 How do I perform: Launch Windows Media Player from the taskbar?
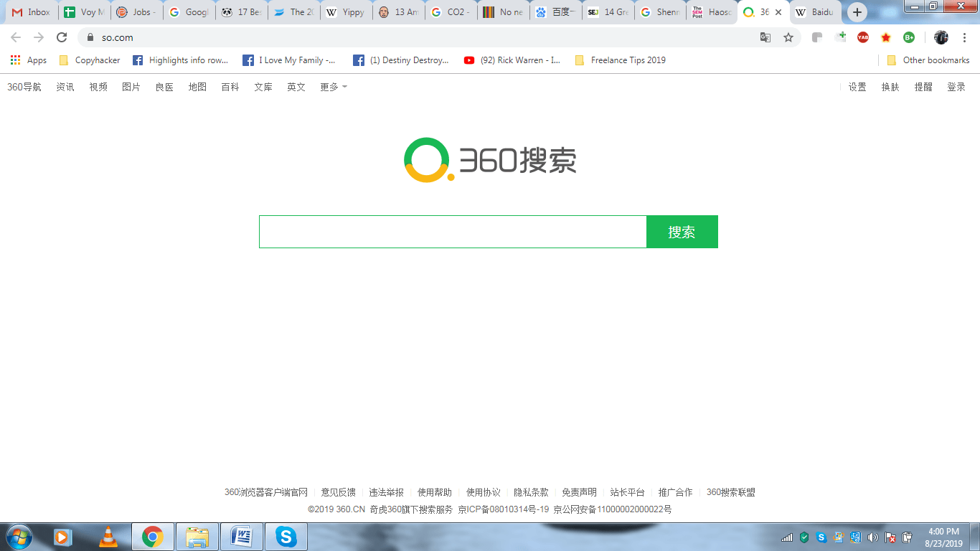pyautogui.click(x=63, y=537)
